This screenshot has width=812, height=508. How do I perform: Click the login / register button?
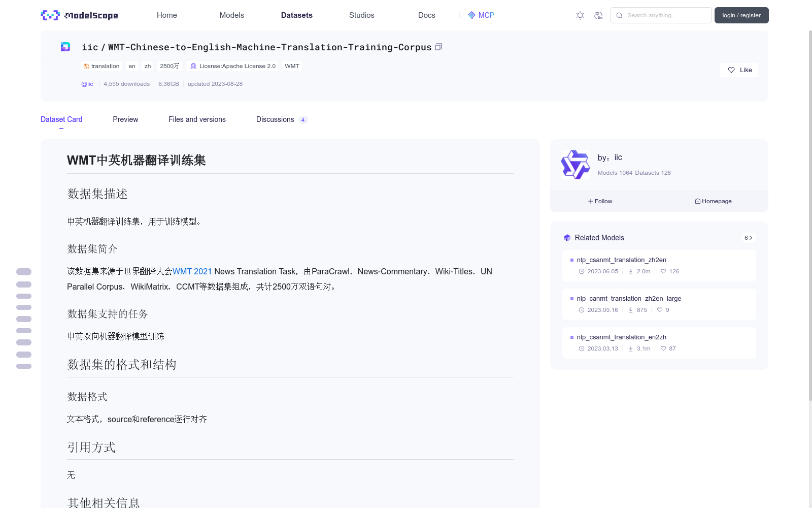741,15
